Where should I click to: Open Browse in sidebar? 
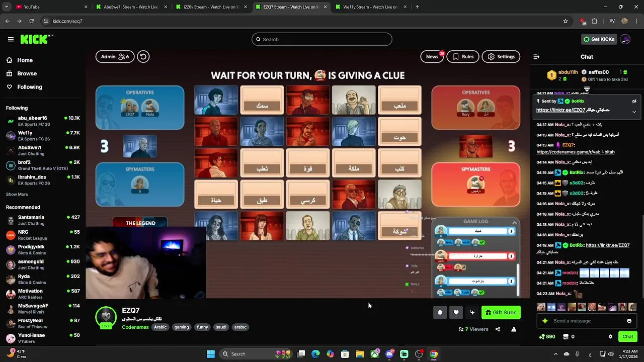pyautogui.click(x=27, y=73)
